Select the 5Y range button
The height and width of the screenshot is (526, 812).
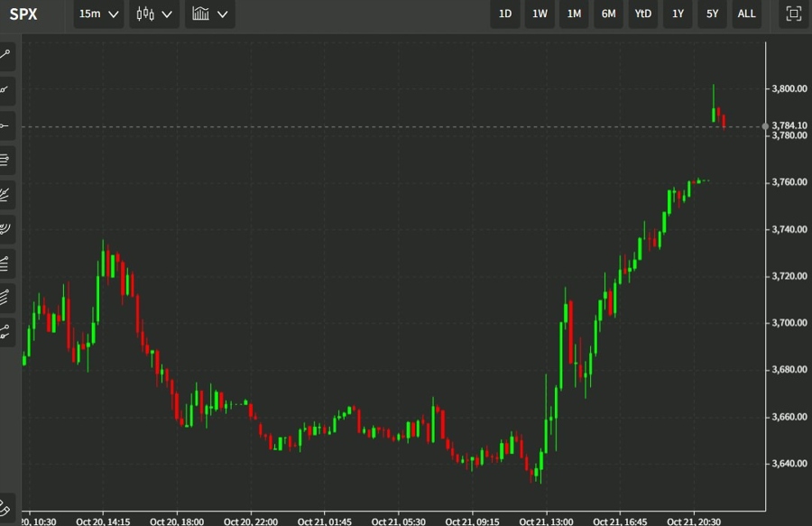tap(712, 14)
